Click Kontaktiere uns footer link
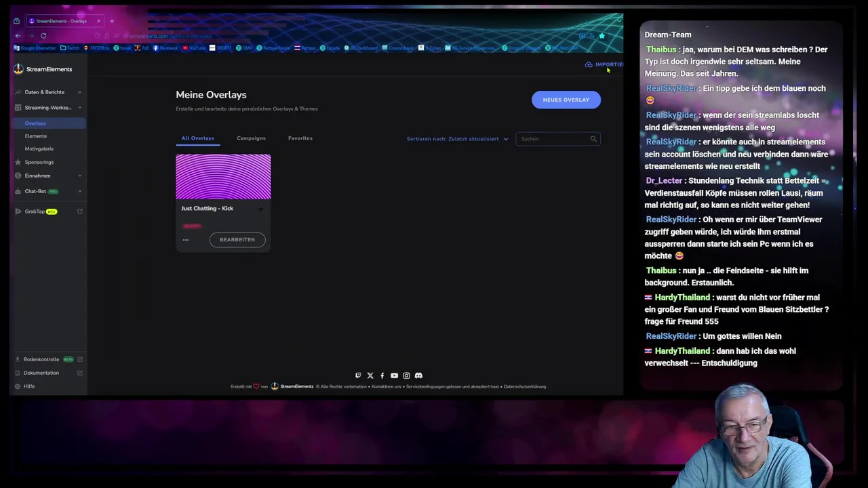 point(387,386)
